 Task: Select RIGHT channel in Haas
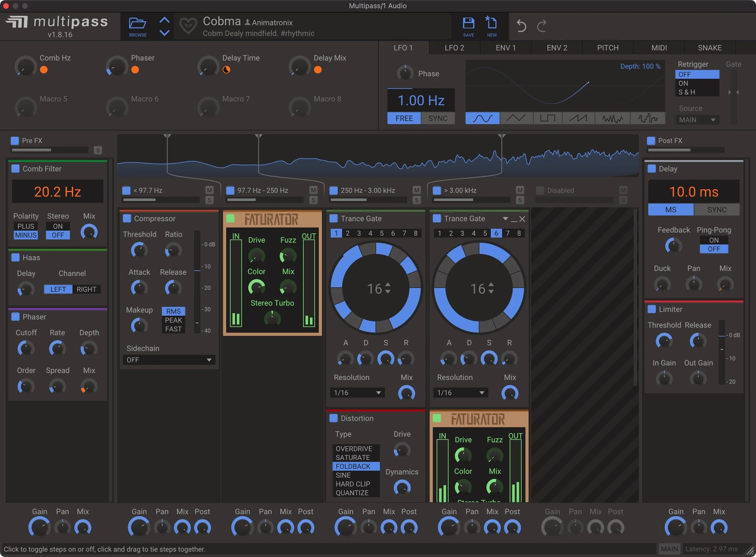coord(86,289)
